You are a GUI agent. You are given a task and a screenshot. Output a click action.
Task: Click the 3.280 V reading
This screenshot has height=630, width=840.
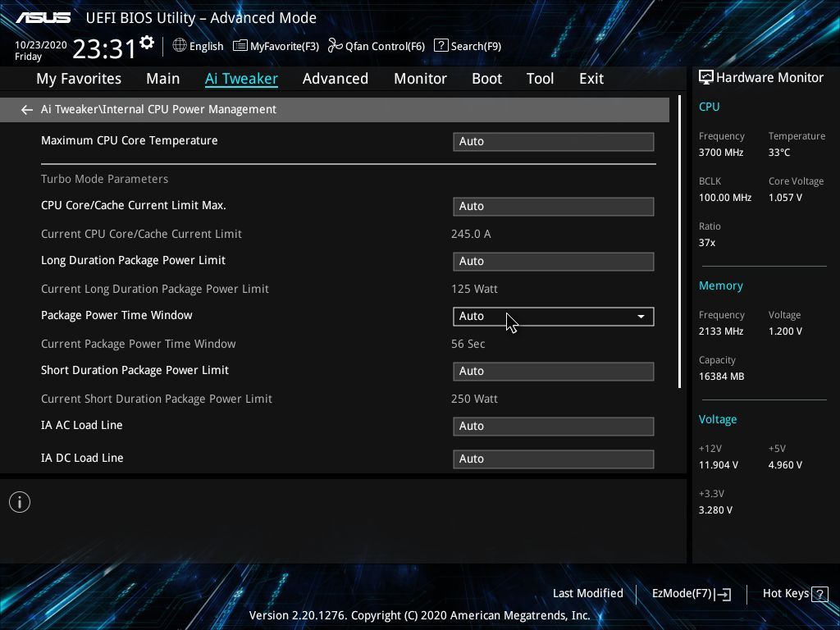tap(715, 510)
